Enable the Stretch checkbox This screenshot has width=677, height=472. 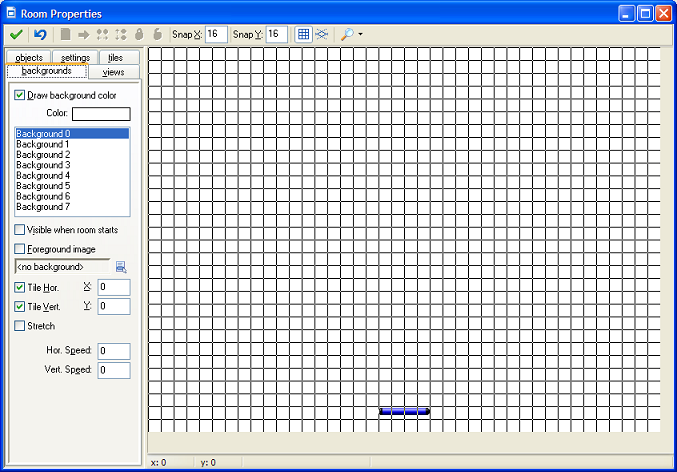click(20, 326)
